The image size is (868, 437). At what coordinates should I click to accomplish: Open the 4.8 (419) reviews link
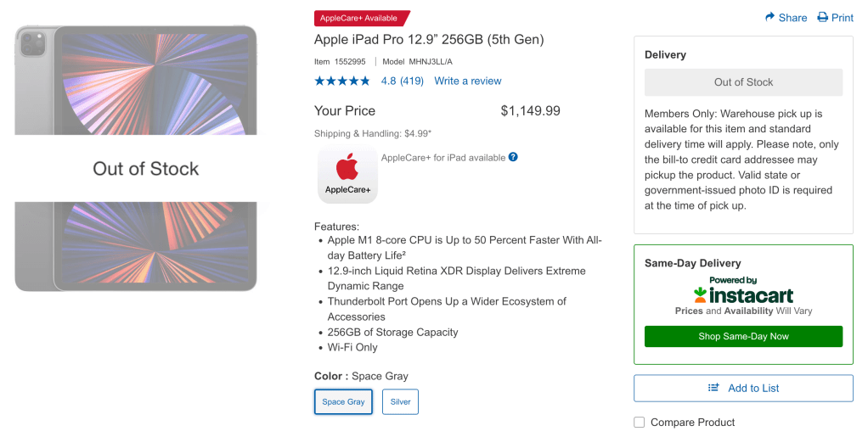tap(402, 81)
